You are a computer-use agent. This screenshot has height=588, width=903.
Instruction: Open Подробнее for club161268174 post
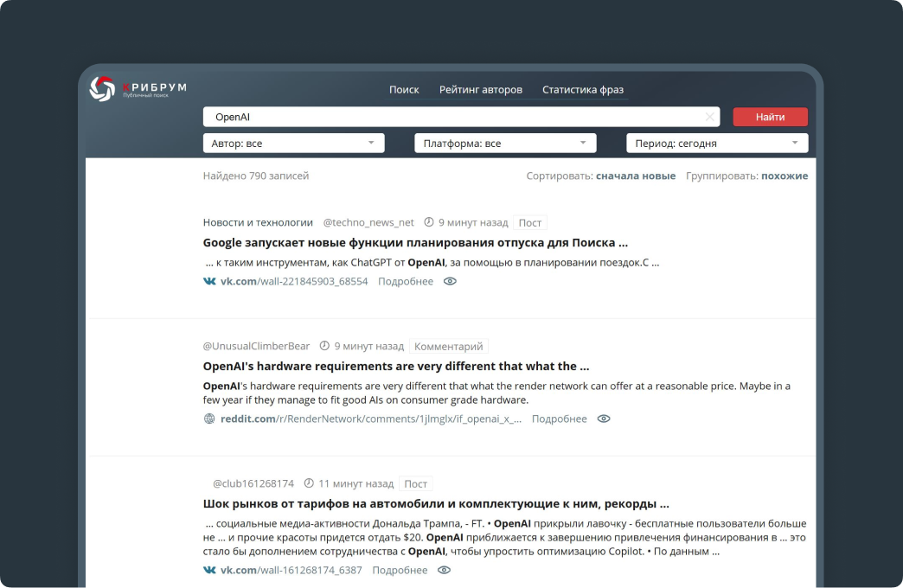click(x=400, y=570)
